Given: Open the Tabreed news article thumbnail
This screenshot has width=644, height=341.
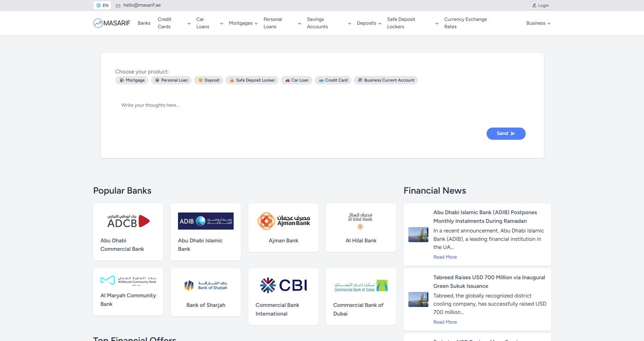Looking at the screenshot, I should click(418, 300).
